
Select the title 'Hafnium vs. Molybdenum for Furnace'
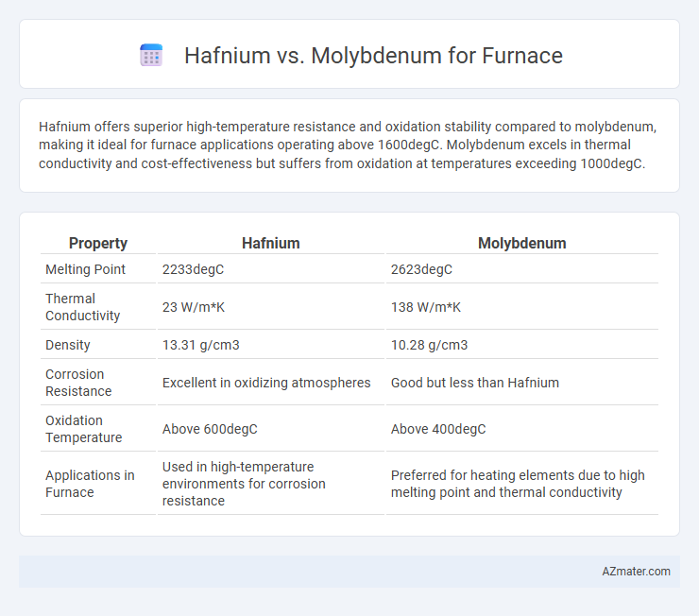pos(373,56)
